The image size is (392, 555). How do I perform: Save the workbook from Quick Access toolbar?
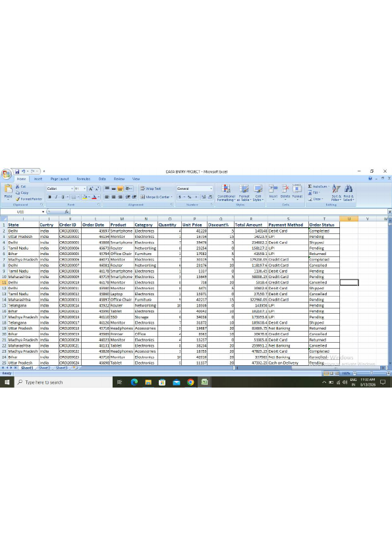tap(17, 171)
